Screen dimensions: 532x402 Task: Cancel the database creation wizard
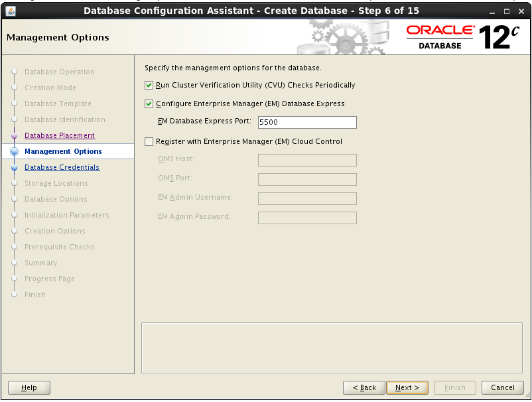pos(503,387)
